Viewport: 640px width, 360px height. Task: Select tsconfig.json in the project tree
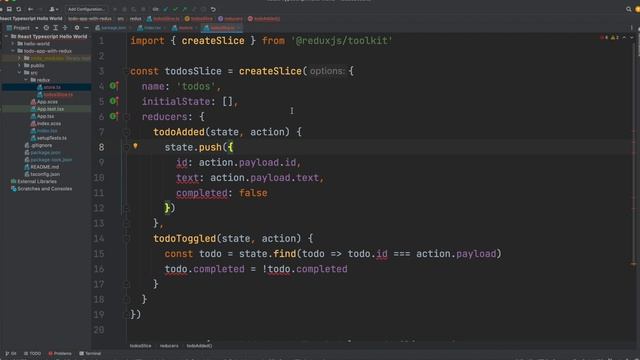click(x=46, y=174)
